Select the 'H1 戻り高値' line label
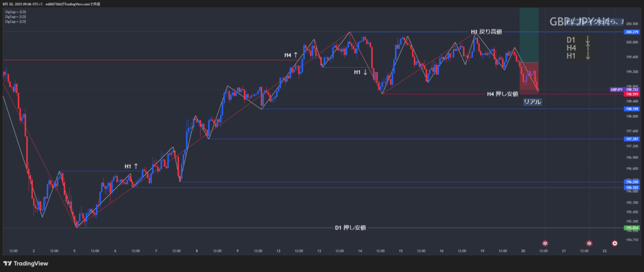This screenshot has height=272, width=644. click(x=486, y=32)
